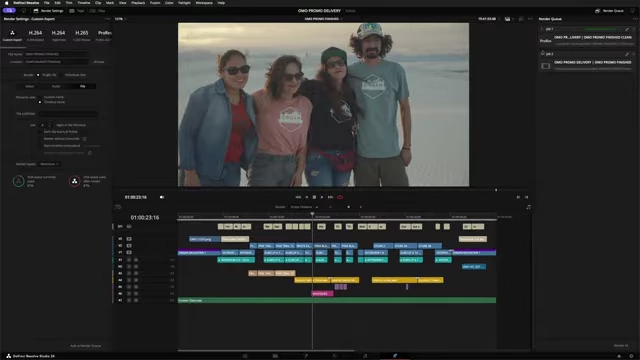Step the filename digits count stepper
The image size is (640, 360).
click(x=50, y=125)
